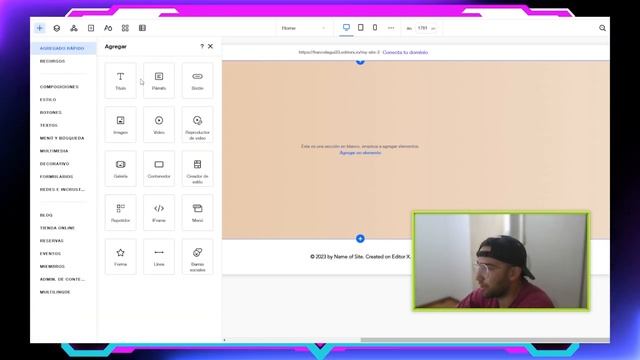Select Estilo category
The width and height of the screenshot is (640, 360).
pyautogui.click(x=48, y=100)
